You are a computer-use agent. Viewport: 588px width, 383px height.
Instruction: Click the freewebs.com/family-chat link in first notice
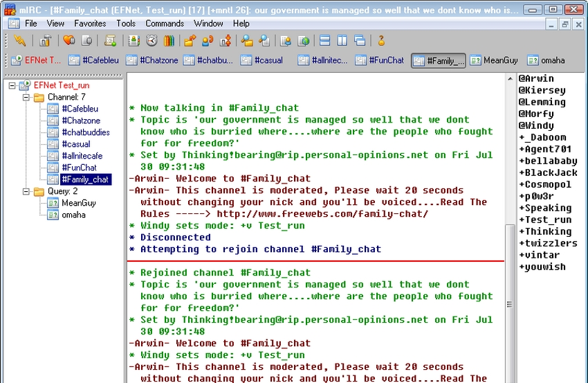click(x=322, y=214)
